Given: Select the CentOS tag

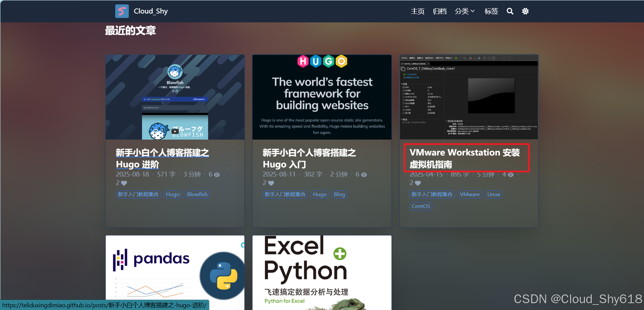Looking at the screenshot, I should [x=421, y=206].
